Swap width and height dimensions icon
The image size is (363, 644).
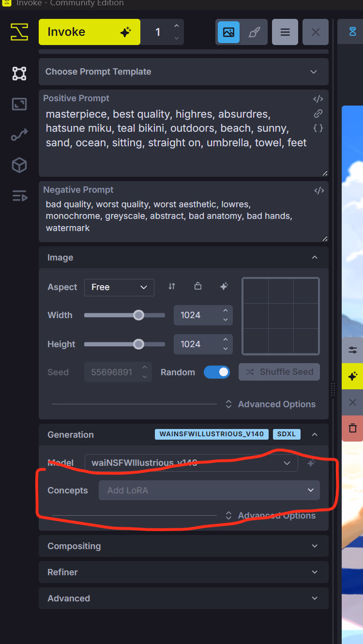point(172,286)
